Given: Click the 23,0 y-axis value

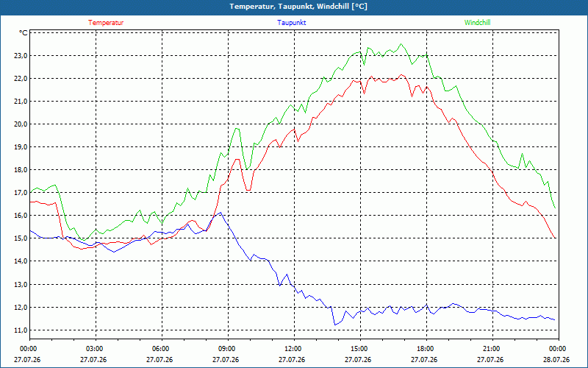Looking at the screenshot, I should (21, 56).
